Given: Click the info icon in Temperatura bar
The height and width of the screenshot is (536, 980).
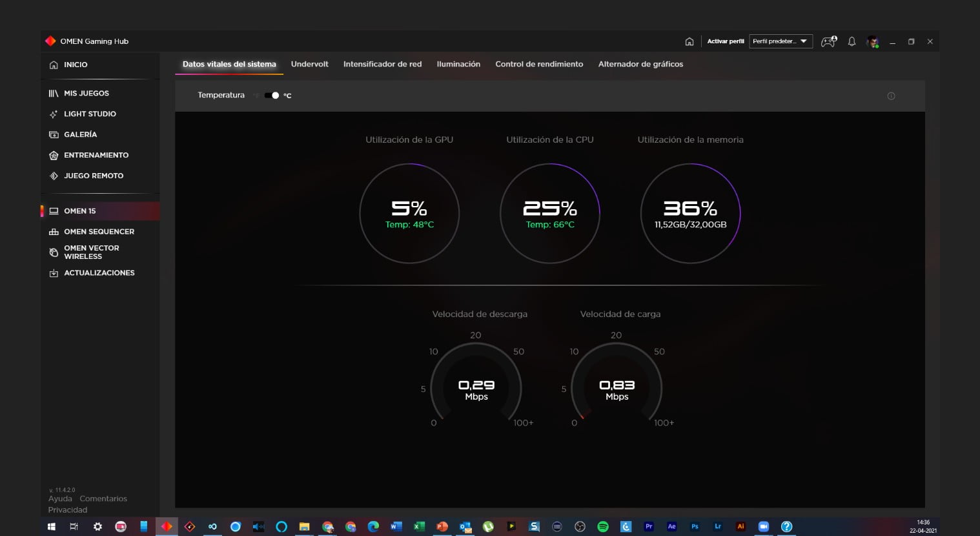Looking at the screenshot, I should (891, 96).
